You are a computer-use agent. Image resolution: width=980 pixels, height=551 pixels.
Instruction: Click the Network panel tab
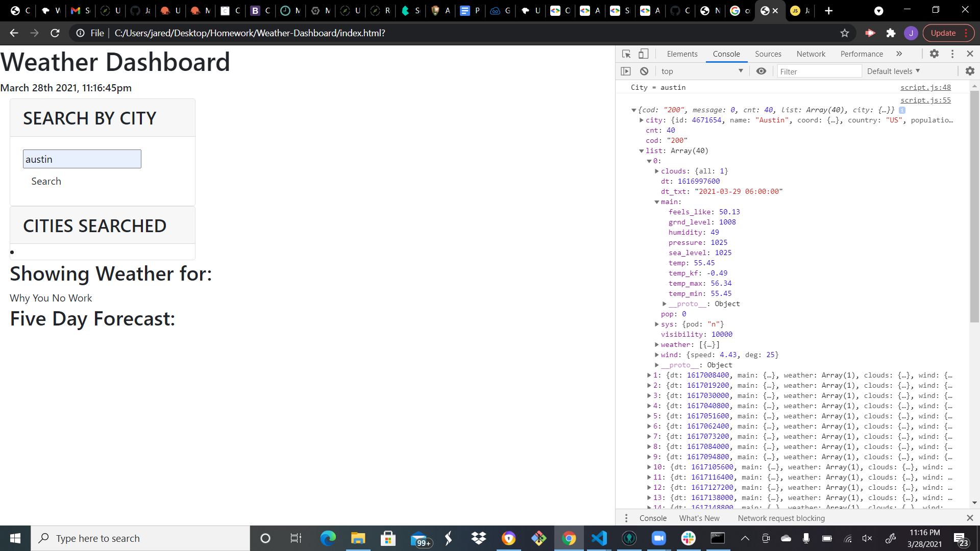coord(811,54)
